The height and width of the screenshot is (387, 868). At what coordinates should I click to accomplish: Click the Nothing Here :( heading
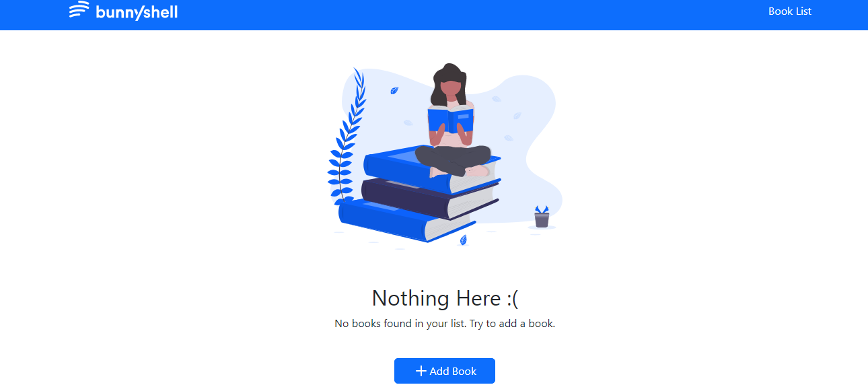[445, 298]
